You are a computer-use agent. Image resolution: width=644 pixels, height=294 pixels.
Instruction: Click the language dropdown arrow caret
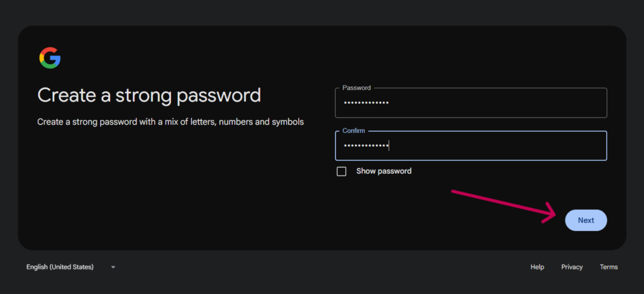click(x=113, y=267)
